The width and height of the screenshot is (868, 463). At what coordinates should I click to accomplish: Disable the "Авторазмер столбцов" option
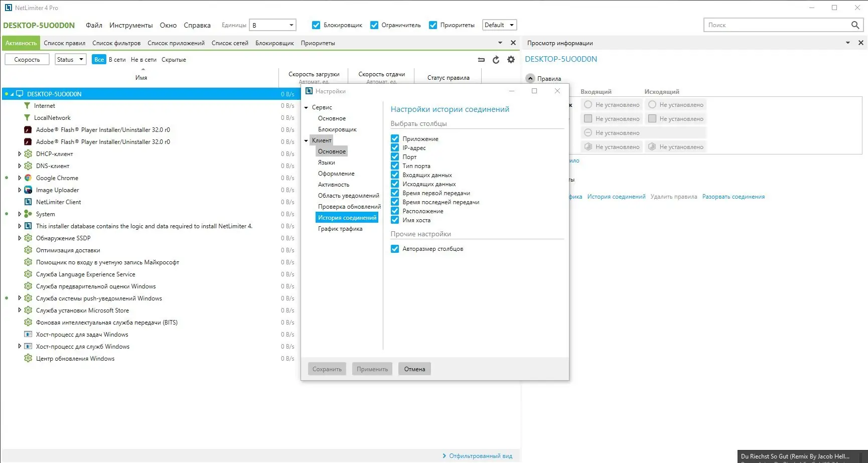395,248
